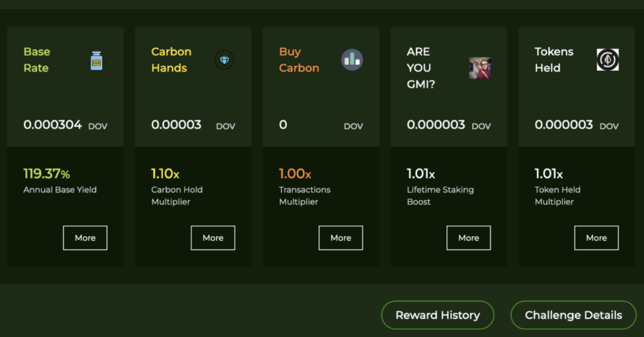Select the Base Rate card title
This screenshot has width=644, height=337.
point(36,60)
